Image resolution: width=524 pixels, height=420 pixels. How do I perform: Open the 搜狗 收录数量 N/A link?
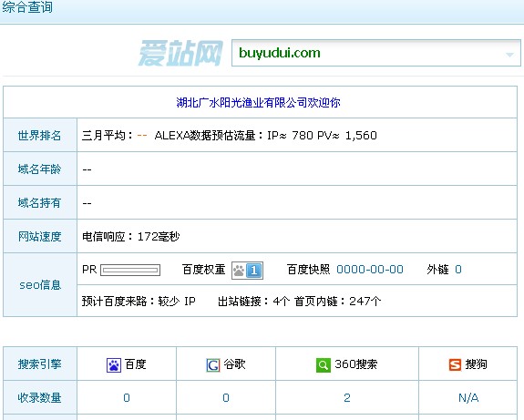(468, 397)
